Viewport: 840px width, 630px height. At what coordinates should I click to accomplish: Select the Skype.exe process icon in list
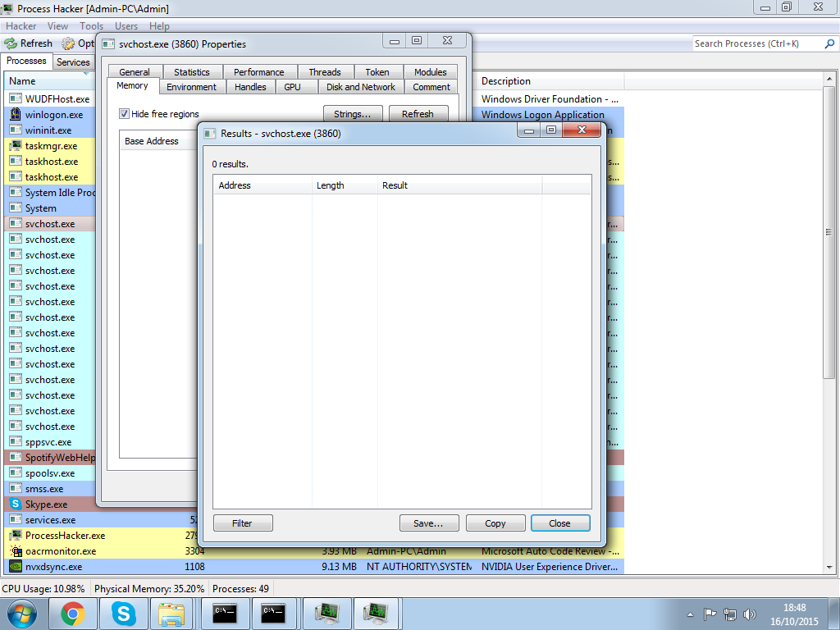(x=16, y=504)
